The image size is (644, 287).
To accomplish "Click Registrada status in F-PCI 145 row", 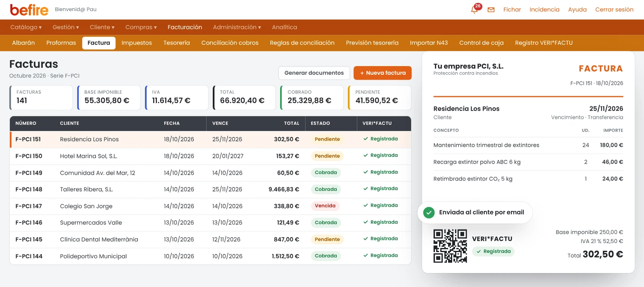I will point(380,239).
